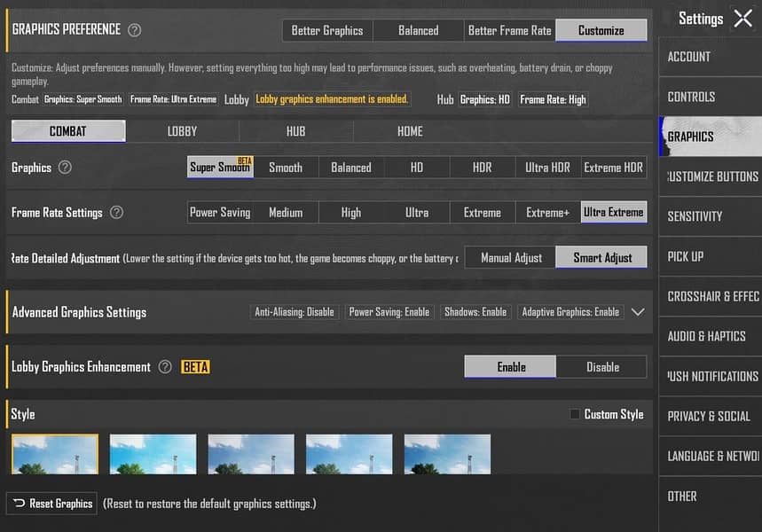Choose Ultra Extreme frame rate
The image size is (762, 532).
(x=614, y=212)
